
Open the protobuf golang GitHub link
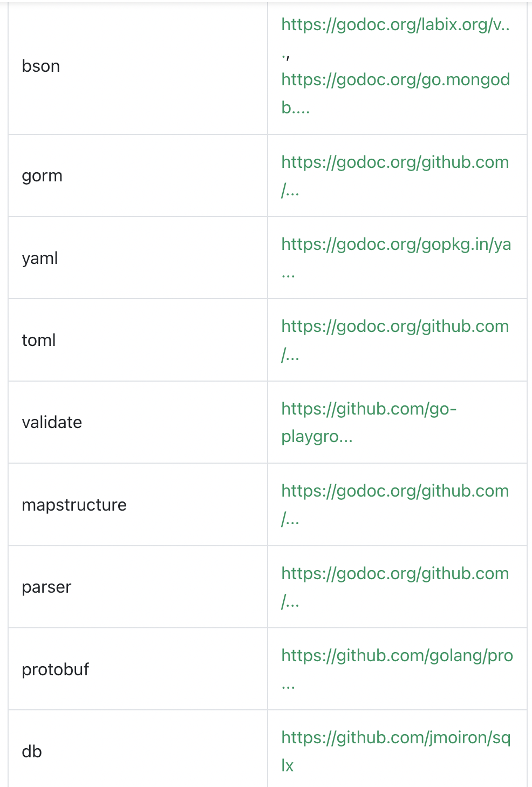397,656
